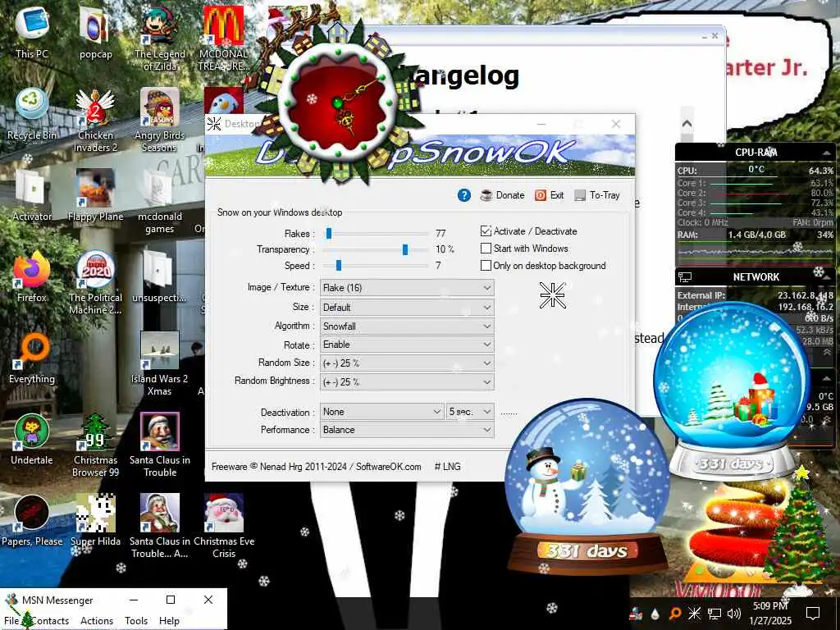
Task: Toggle the Activate / Deactivate checkbox
Action: [x=486, y=231]
